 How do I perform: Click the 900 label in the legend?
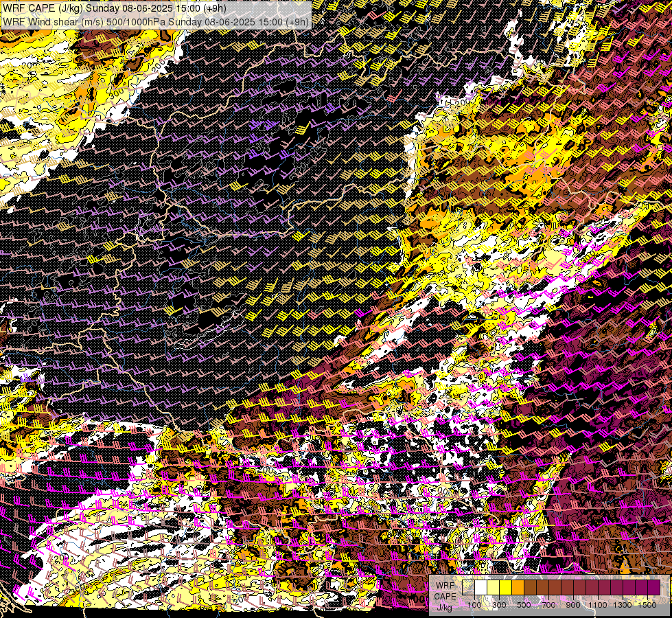[x=573, y=605]
